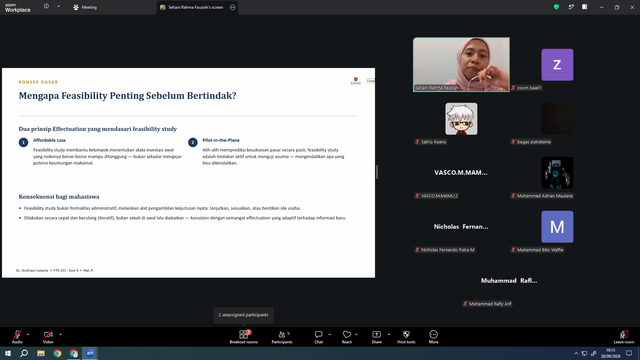640x360 pixels.
Task: Expand the arrow beside React
Action: click(x=356, y=334)
